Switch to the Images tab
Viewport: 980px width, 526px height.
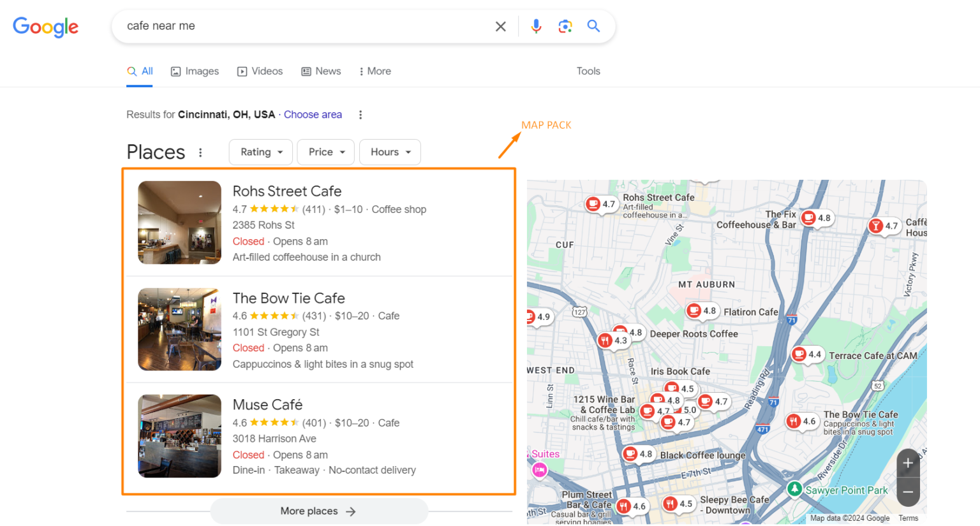coord(195,71)
